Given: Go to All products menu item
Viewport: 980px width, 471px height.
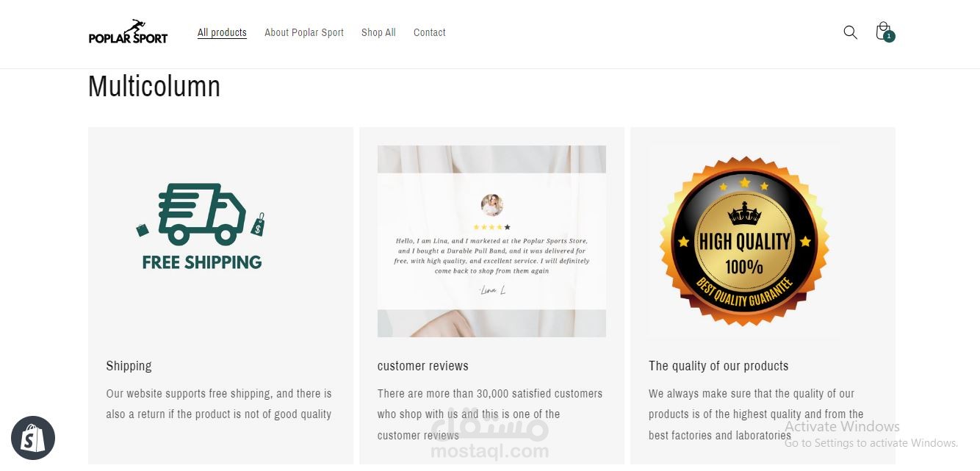Looking at the screenshot, I should click(x=222, y=32).
